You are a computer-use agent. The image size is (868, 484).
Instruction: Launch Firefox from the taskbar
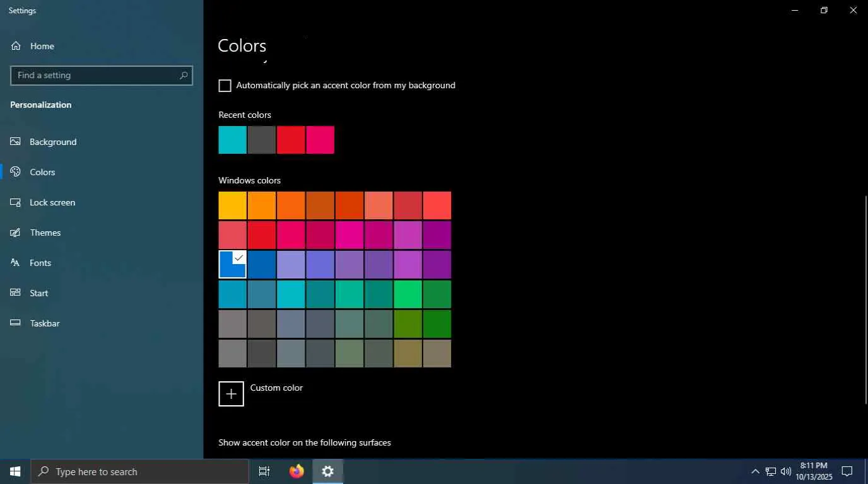296,471
